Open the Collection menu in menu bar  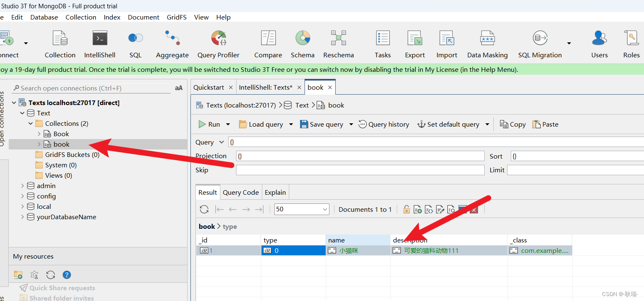(81, 17)
